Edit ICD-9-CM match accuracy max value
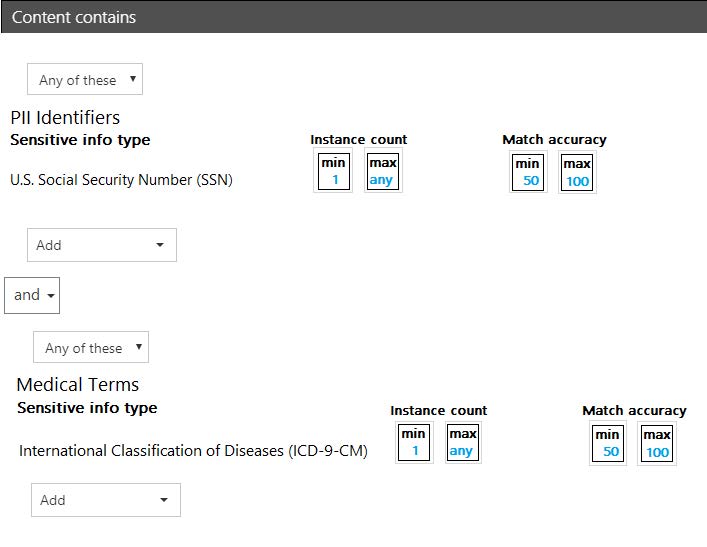Image resolution: width=707 pixels, height=547 pixels. click(657, 443)
